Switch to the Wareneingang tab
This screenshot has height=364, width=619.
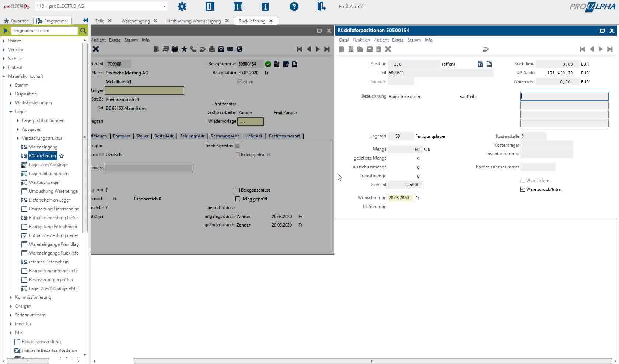tap(136, 21)
